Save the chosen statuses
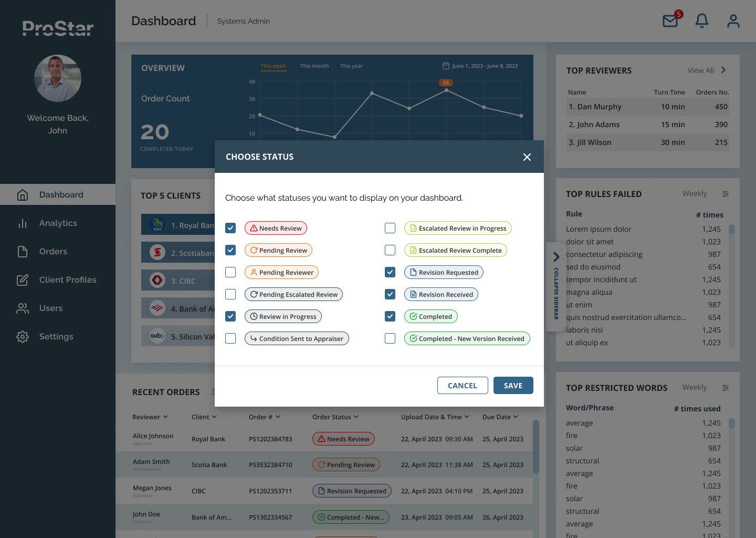Screen dimensions: 756x538 coord(513,385)
